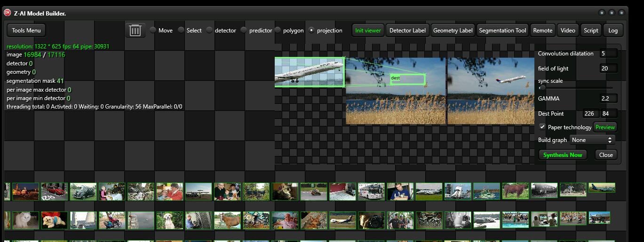This screenshot has height=242, width=644.
Task: Select the motorcycle racer thumbnail
Action: [314, 191]
